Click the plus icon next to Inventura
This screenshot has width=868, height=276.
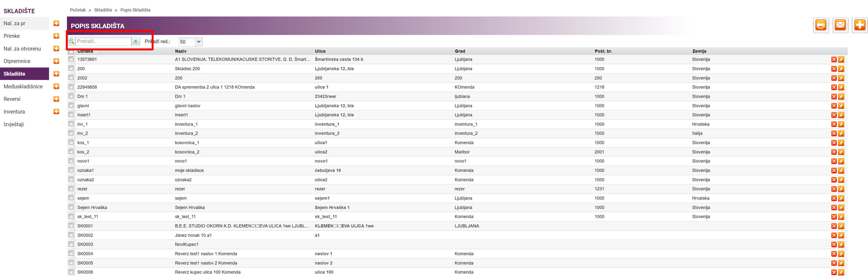[56, 112]
